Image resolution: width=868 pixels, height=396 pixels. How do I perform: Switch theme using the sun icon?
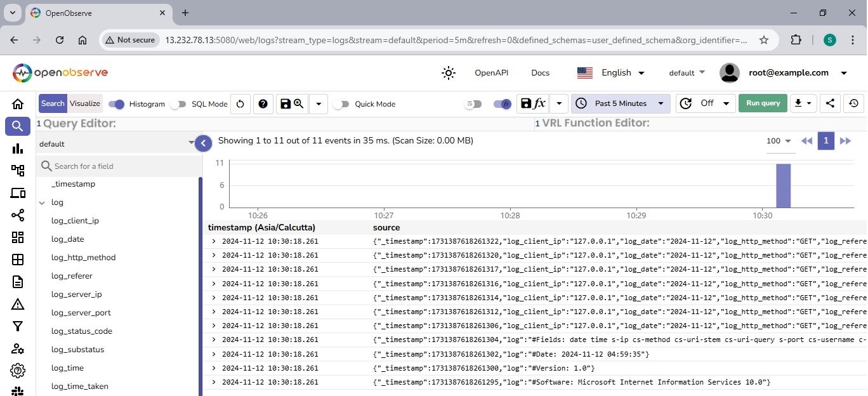pyautogui.click(x=449, y=73)
